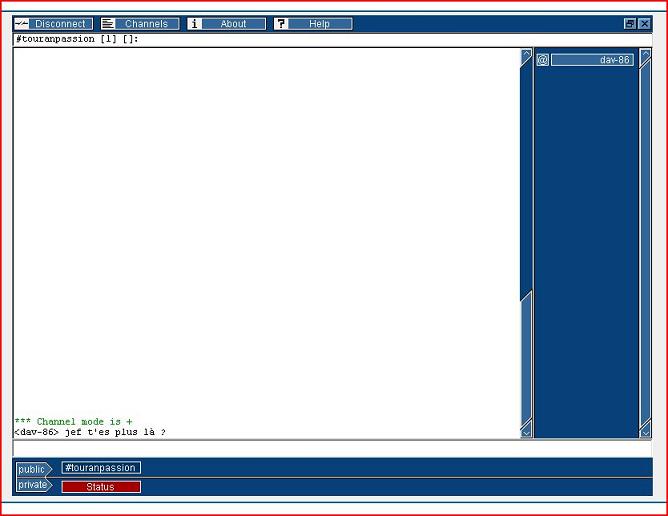Close the chat panel with X icon
The height and width of the screenshot is (516, 668).
[x=644, y=24]
